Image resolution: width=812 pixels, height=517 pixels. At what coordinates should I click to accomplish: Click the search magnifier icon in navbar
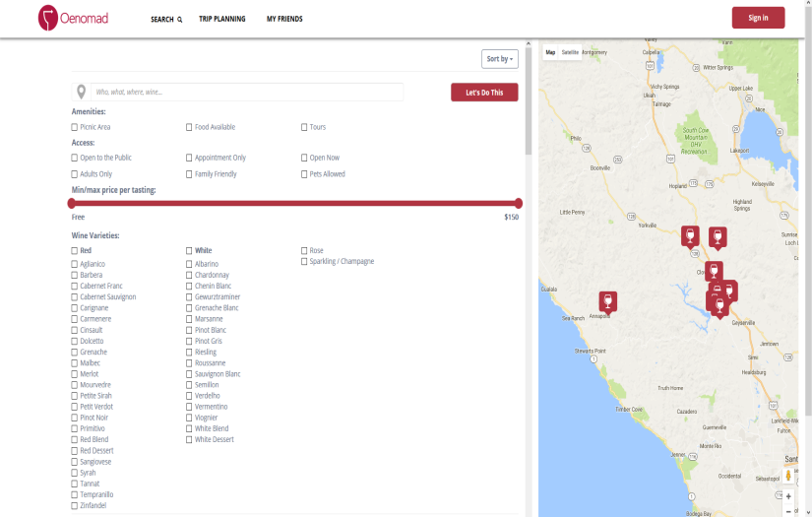180,20
